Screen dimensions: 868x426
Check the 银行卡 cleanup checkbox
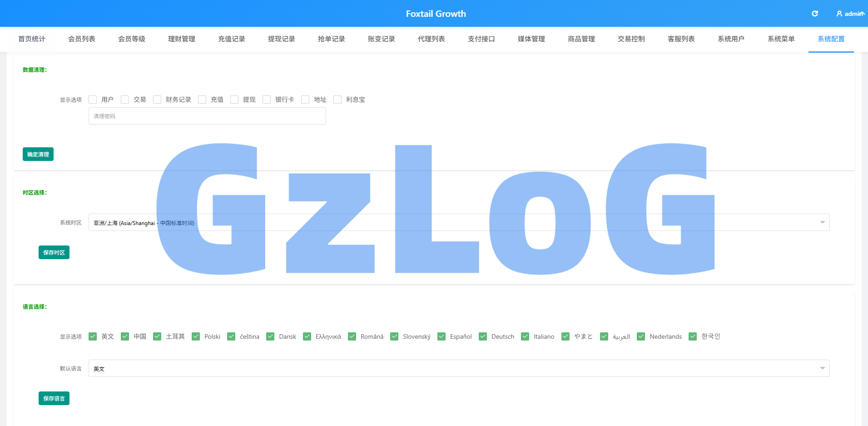pyautogui.click(x=267, y=100)
